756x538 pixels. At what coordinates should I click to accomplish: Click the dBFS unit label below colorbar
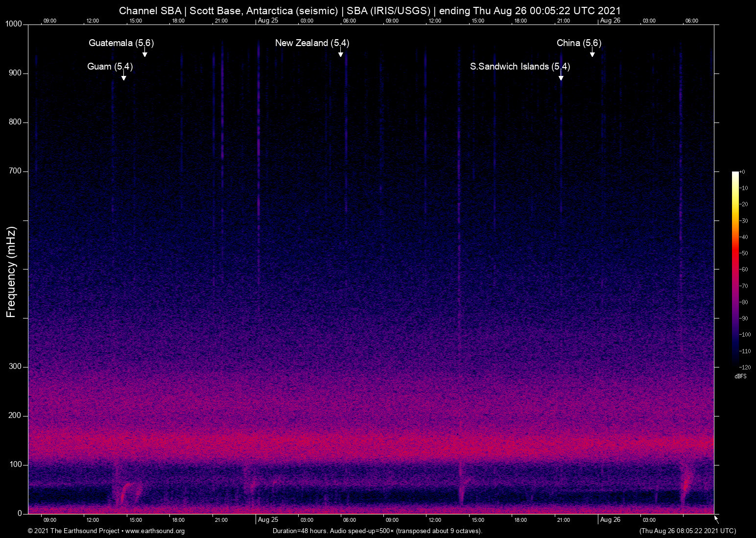coord(740,376)
